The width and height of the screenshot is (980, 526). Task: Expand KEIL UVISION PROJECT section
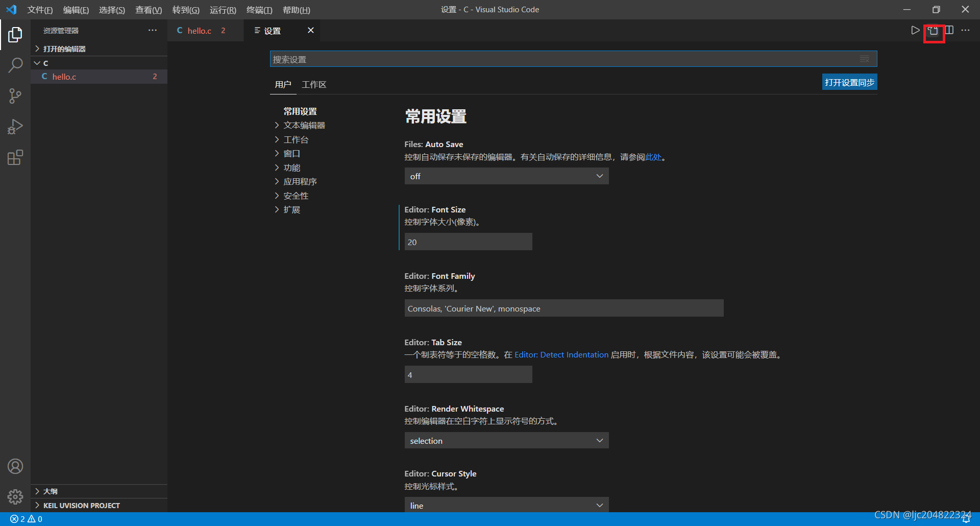click(x=99, y=506)
